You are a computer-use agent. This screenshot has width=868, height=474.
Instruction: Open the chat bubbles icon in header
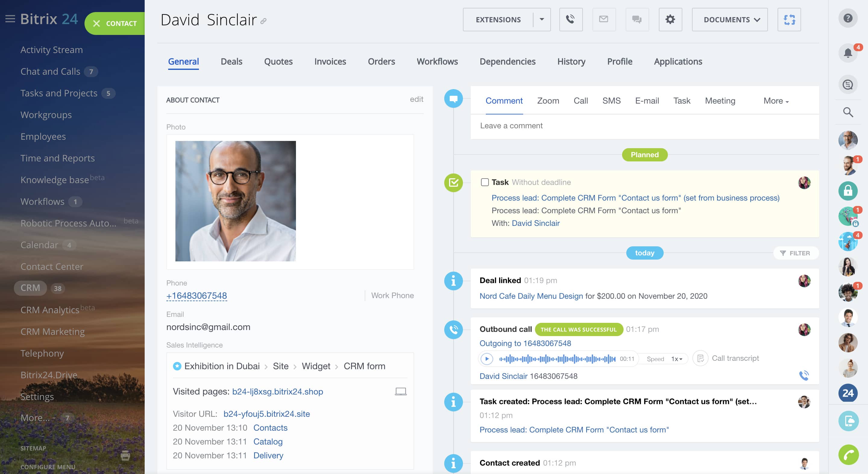(637, 20)
